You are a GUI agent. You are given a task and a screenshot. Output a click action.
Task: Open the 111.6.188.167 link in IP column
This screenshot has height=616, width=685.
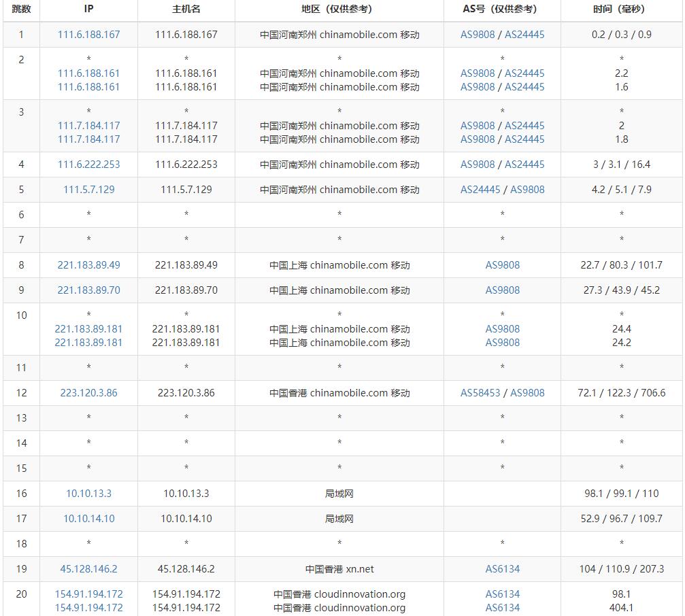point(88,35)
